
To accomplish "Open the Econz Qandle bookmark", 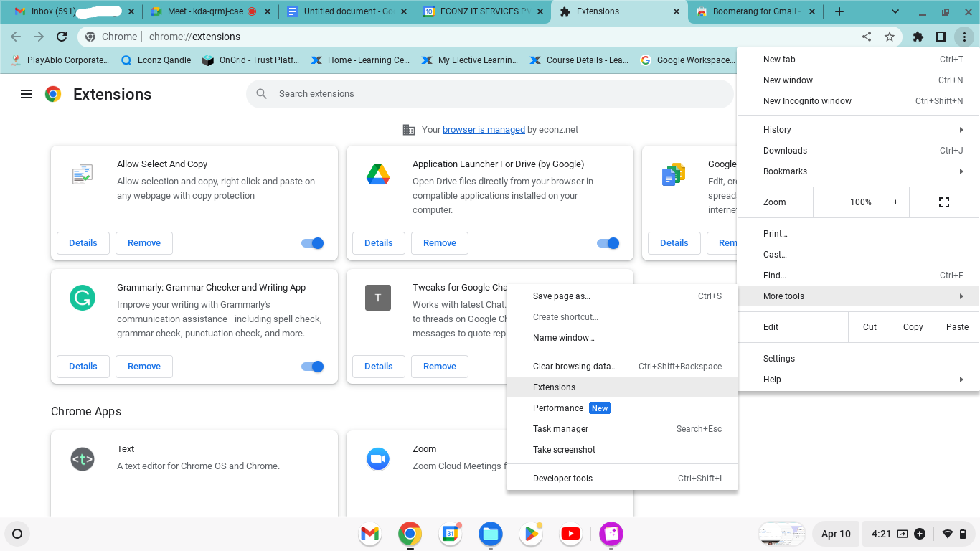I will 156,60.
